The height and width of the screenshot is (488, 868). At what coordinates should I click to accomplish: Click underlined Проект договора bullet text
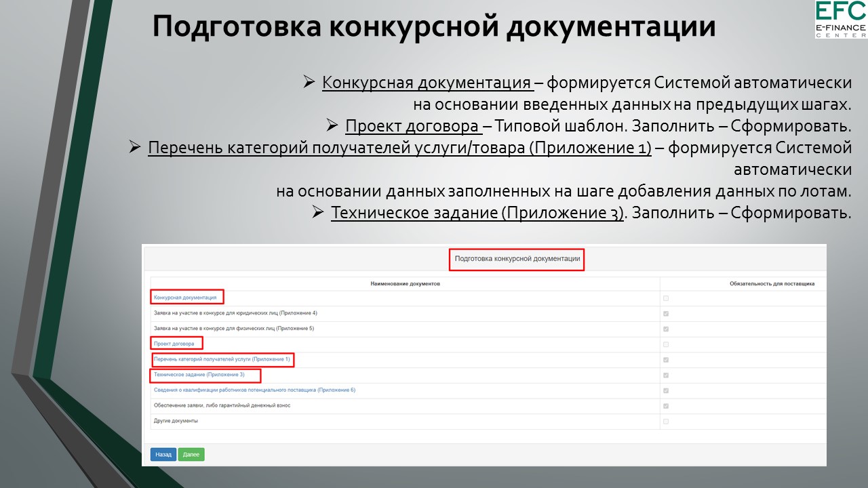click(x=414, y=126)
